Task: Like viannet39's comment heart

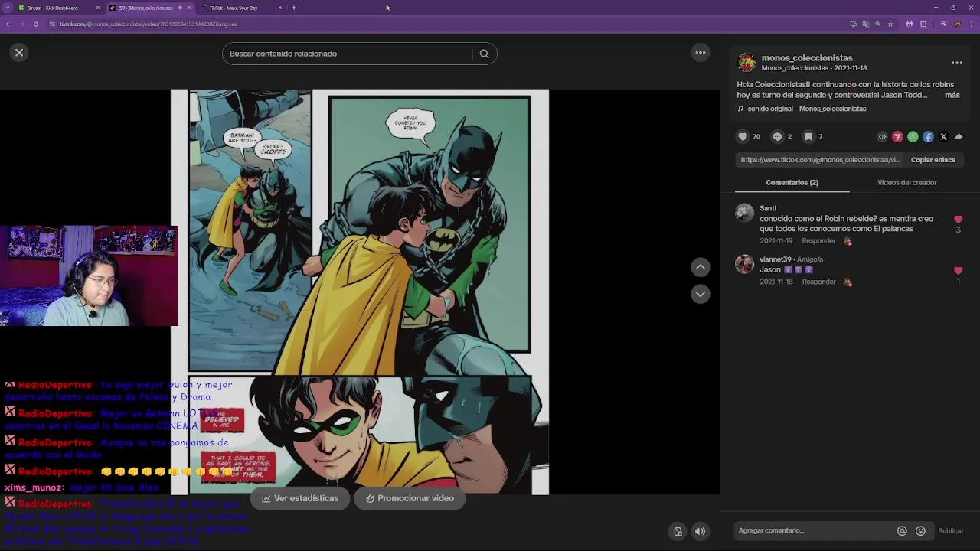Action: [x=958, y=271]
